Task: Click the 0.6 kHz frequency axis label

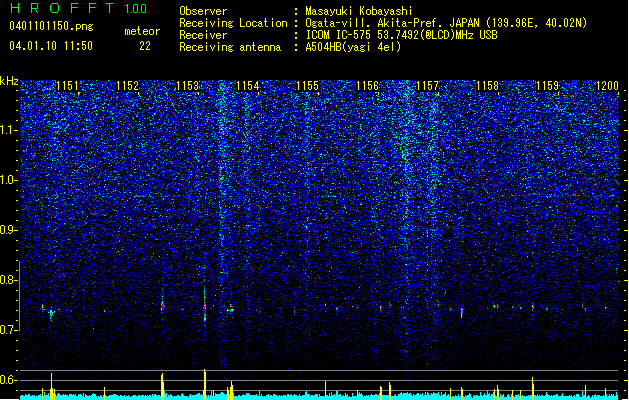Action: [9, 380]
